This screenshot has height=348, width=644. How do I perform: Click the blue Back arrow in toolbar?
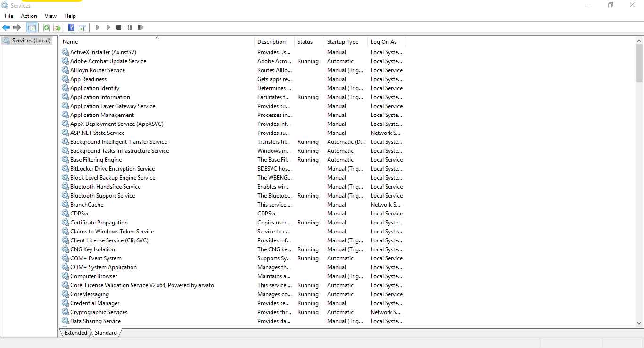(6, 27)
